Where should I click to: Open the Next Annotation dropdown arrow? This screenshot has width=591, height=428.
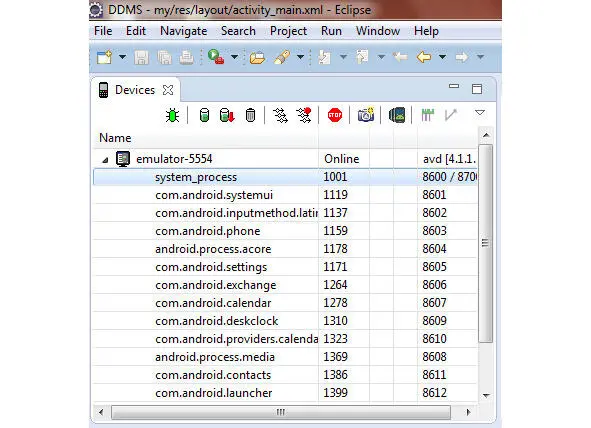tap(343, 57)
